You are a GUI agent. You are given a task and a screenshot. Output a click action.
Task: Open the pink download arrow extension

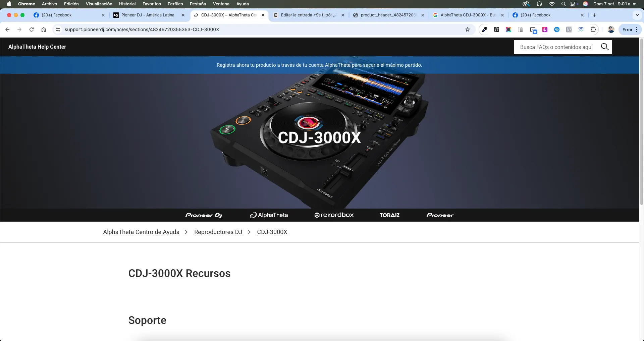pyautogui.click(x=545, y=30)
